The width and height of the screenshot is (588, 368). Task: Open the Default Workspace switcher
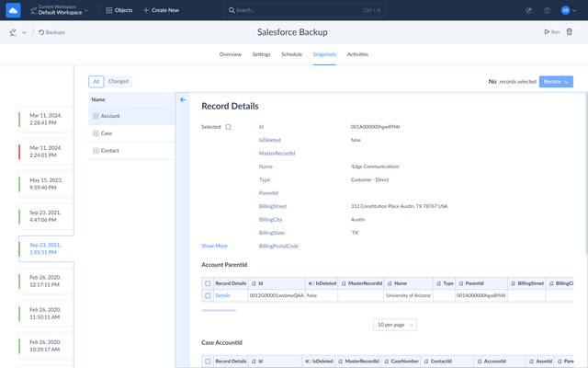(62, 10)
